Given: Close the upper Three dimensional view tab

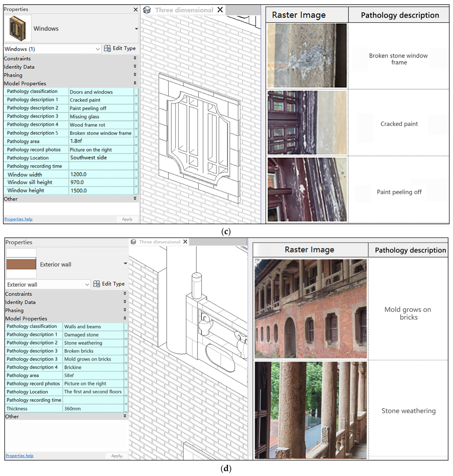Looking at the screenshot, I should coord(220,10).
